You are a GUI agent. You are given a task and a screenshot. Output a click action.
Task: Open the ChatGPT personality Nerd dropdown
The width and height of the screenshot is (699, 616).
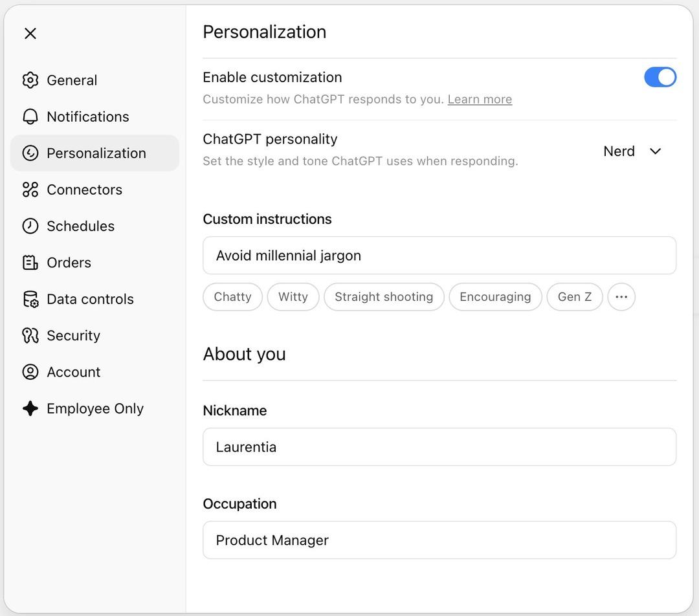[619, 151]
